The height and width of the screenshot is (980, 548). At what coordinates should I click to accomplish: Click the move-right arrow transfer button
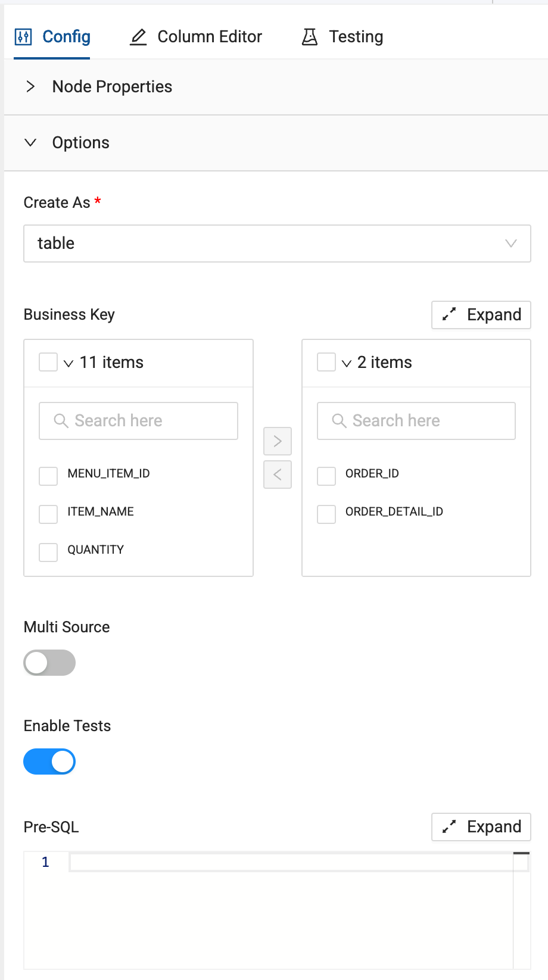278,441
